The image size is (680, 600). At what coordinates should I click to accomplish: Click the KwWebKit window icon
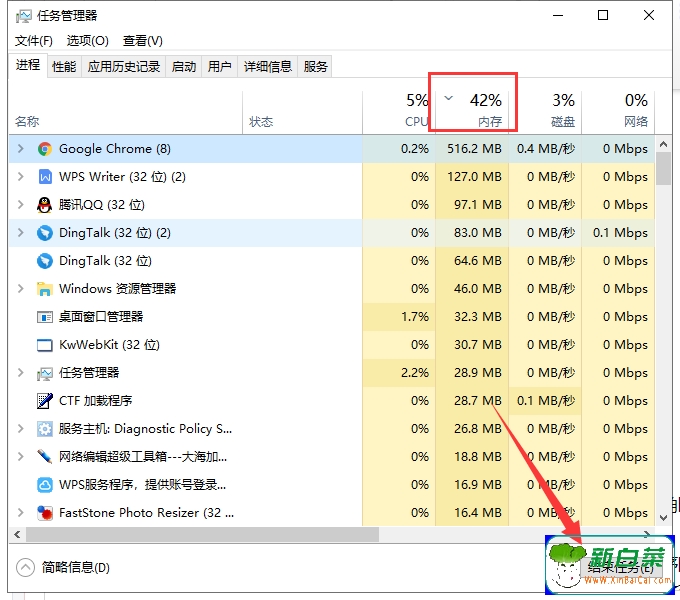pyautogui.click(x=45, y=345)
